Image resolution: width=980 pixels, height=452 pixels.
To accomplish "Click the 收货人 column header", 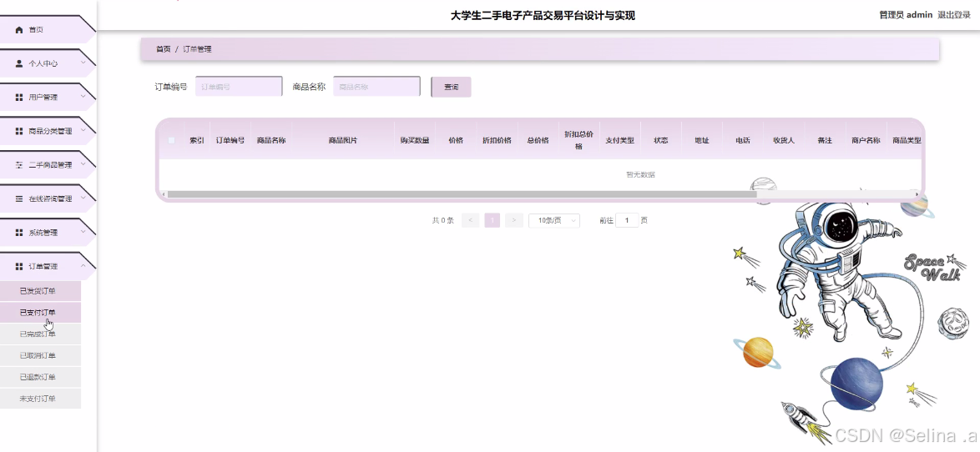I will pyautogui.click(x=784, y=140).
